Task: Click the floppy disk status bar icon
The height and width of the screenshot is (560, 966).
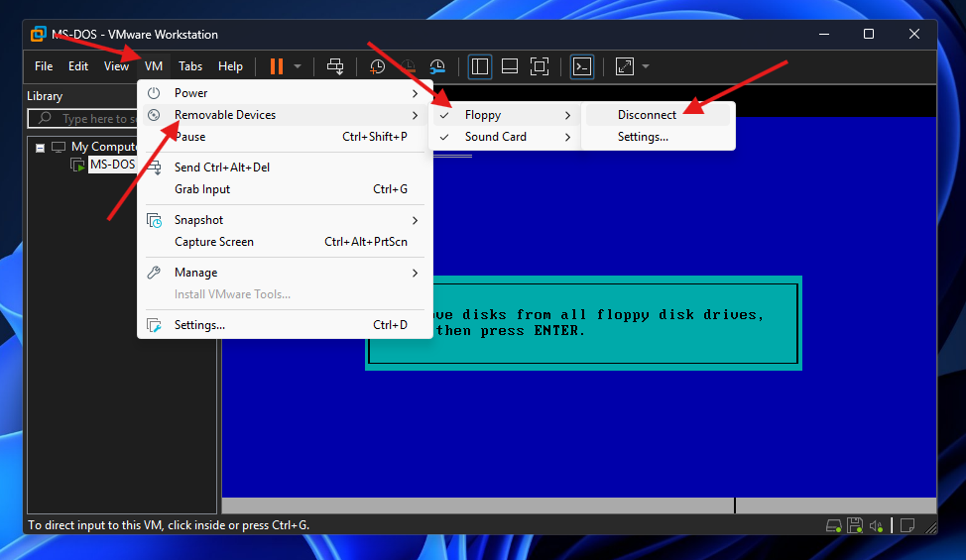Action: coord(855,525)
